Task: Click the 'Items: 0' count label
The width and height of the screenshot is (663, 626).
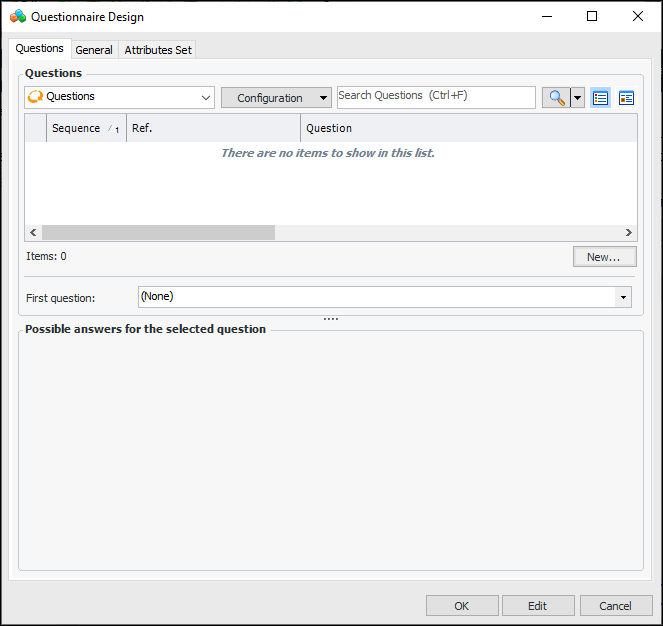Action: coord(46,256)
